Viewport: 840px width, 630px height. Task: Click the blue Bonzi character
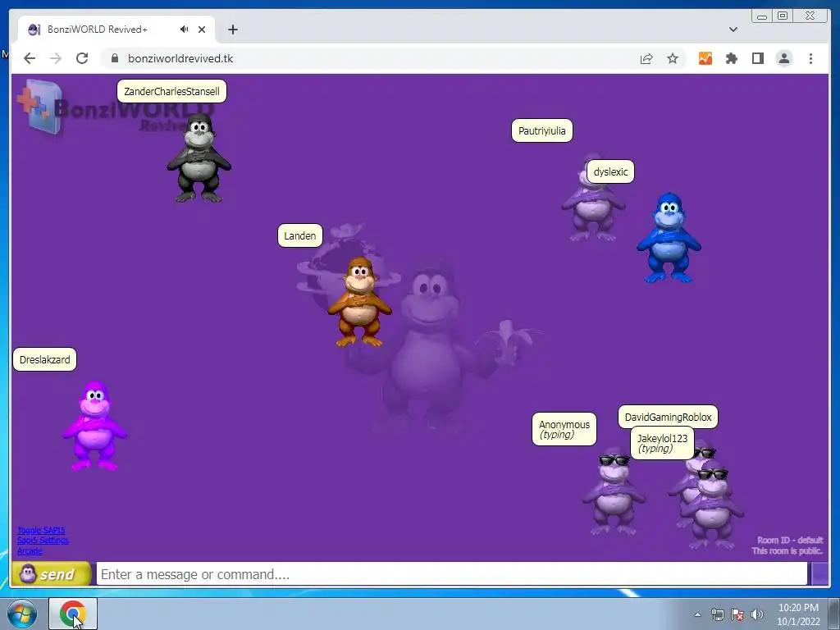(x=669, y=237)
